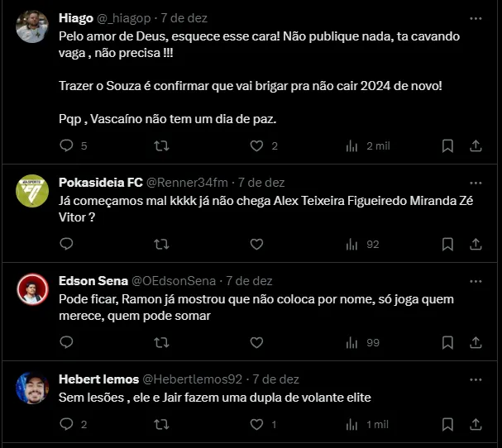This screenshot has height=448, width=502.
Task: Reply to Edson Sena's tweet
Action: pos(67,342)
